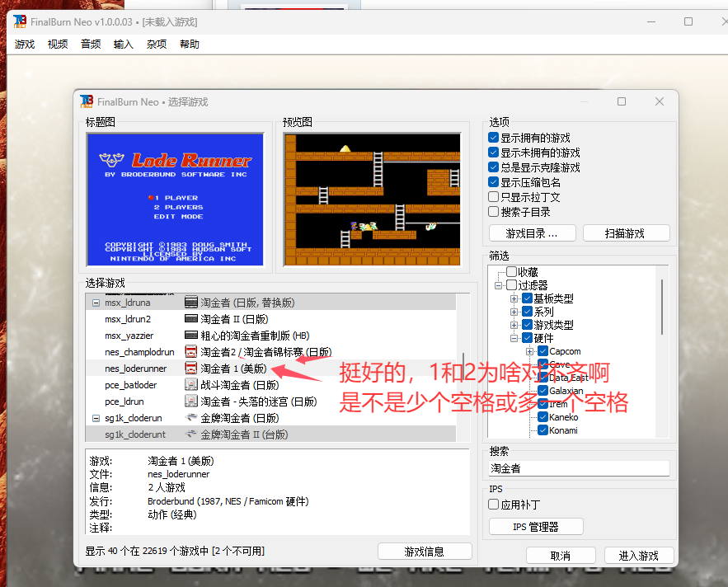
Task: Click the icon beside 淘金者 II (日版)
Action: coord(190,318)
